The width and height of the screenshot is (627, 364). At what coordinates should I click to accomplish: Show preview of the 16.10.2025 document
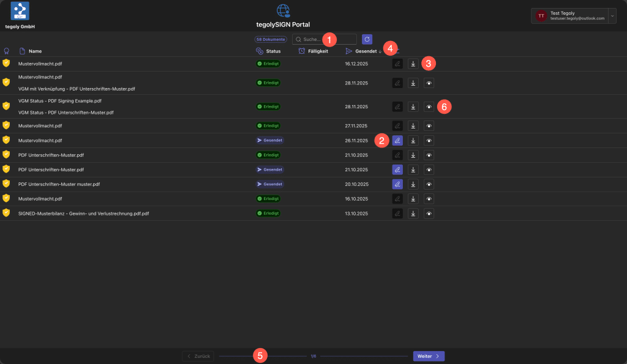click(429, 199)
